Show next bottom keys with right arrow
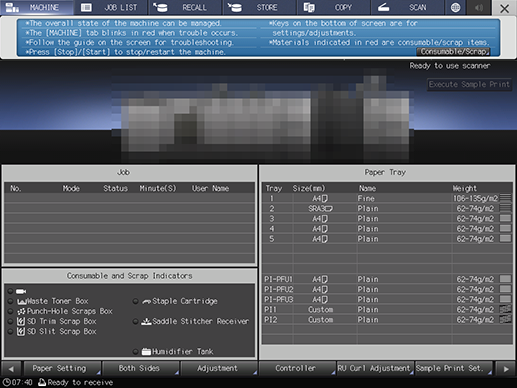Viewport: 517px width, 388px height. [x=506, y=369]
